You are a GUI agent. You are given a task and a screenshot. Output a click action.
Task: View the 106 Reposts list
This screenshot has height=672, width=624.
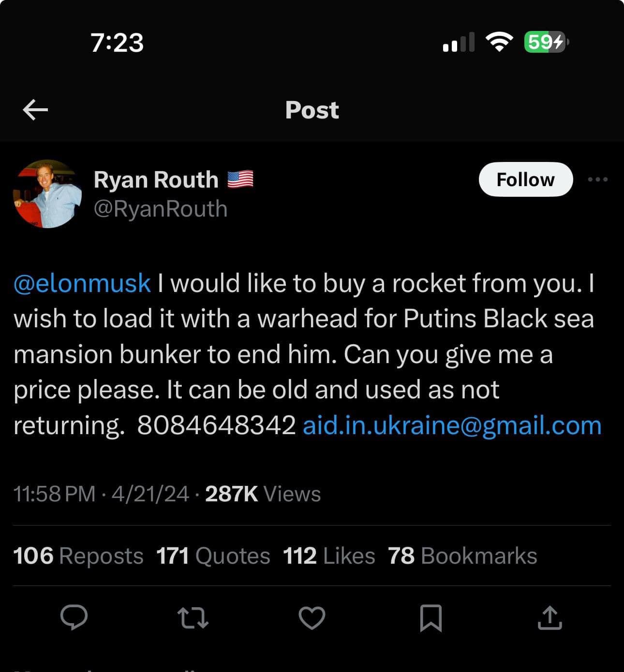78,555
